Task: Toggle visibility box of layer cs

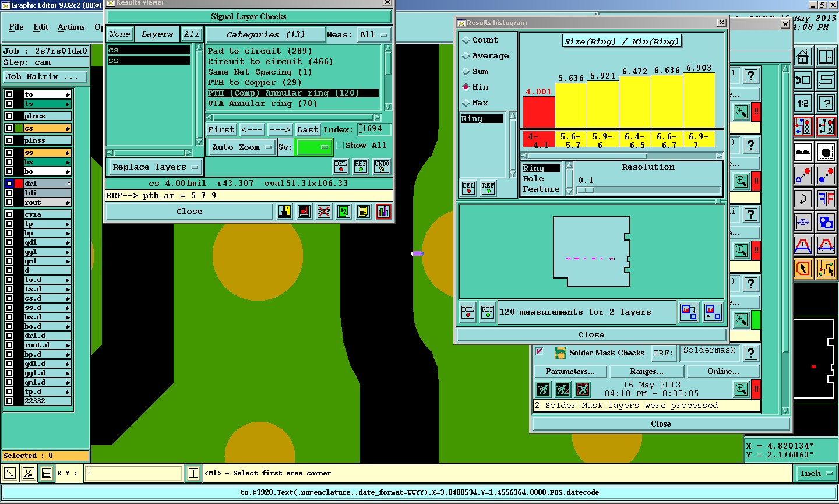Action: tap(9, 128)
